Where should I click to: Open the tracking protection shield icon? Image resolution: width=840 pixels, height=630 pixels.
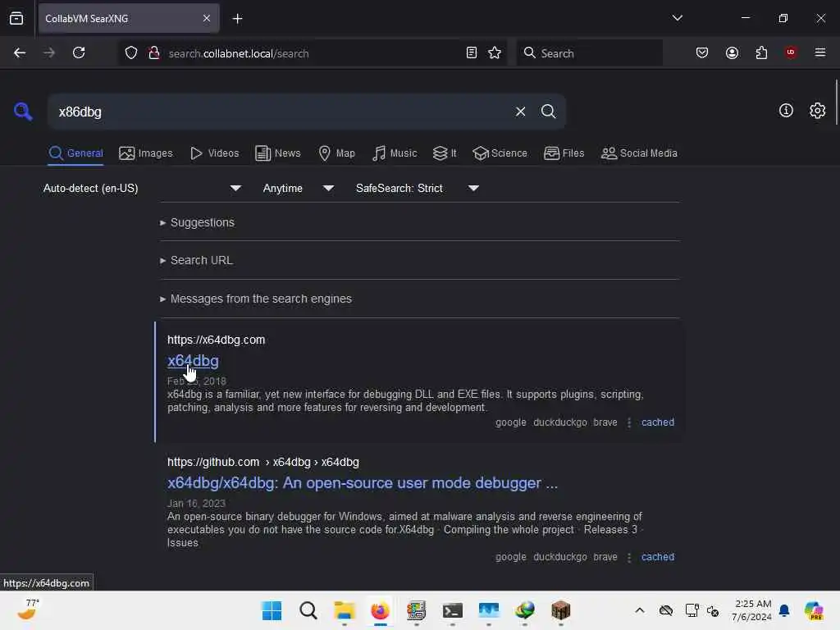(x=131, y=53)
